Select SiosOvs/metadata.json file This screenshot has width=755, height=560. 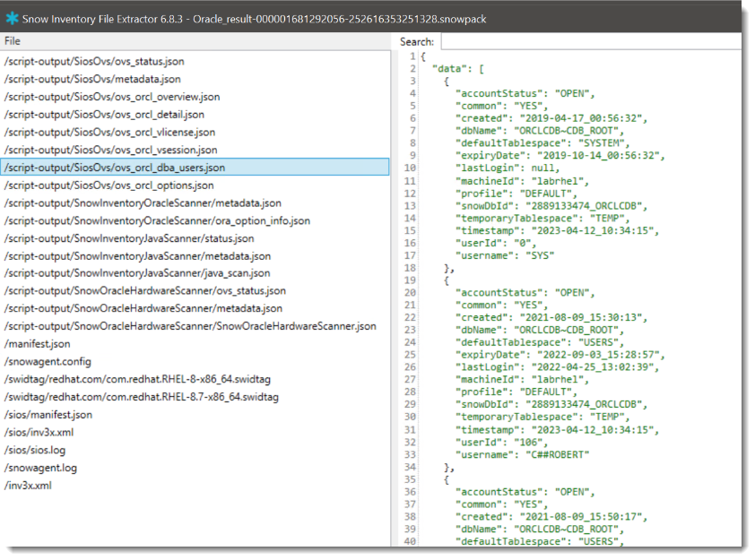pyautogui.click(x=92, y=80)
